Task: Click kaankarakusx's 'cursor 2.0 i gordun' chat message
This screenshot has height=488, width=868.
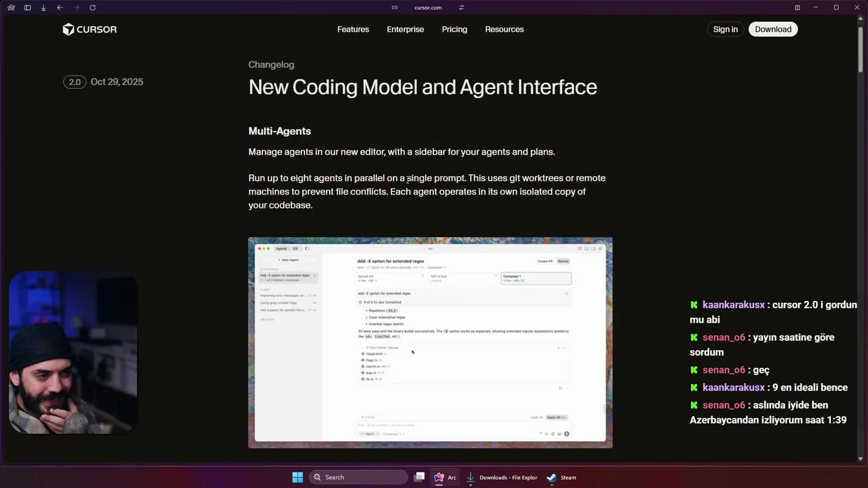Action: click(x=774, y=312)
